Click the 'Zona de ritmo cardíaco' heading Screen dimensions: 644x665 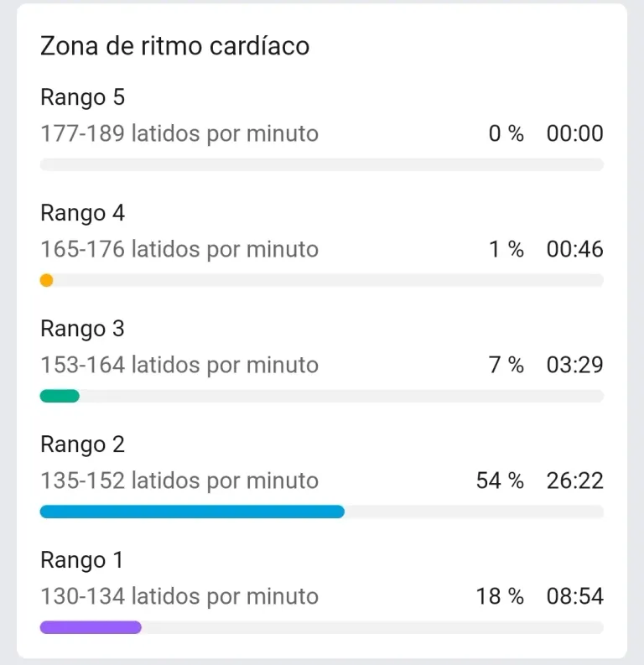tap(174, 46)
